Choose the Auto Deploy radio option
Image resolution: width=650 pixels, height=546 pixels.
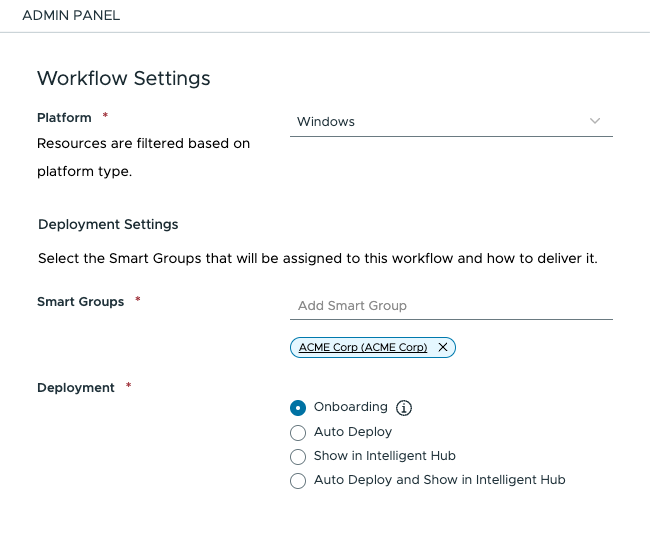click(297, 433)
